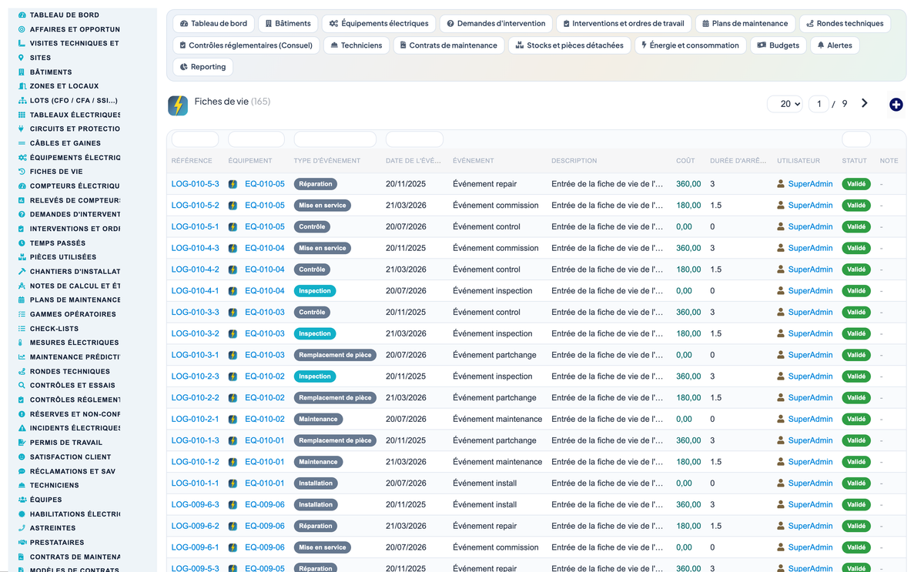Click the Équipes sidebar icon
Image resolution: width=924 pixels, height=572 pixels.
point(22,500)
